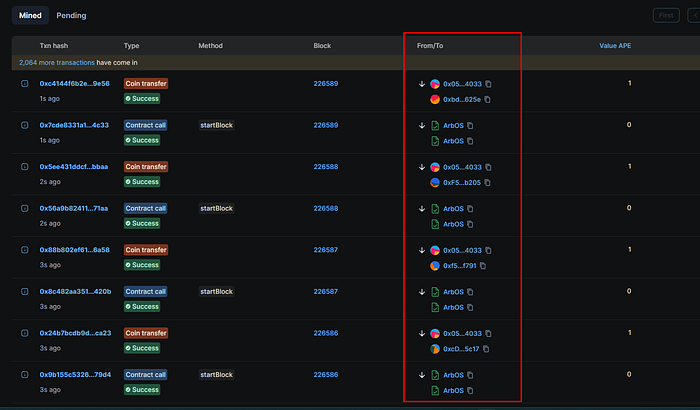Copy recipient ArbOS address in 0x9b155c5326 row
This screenshot has height=410, width=700.
[470, 390]
